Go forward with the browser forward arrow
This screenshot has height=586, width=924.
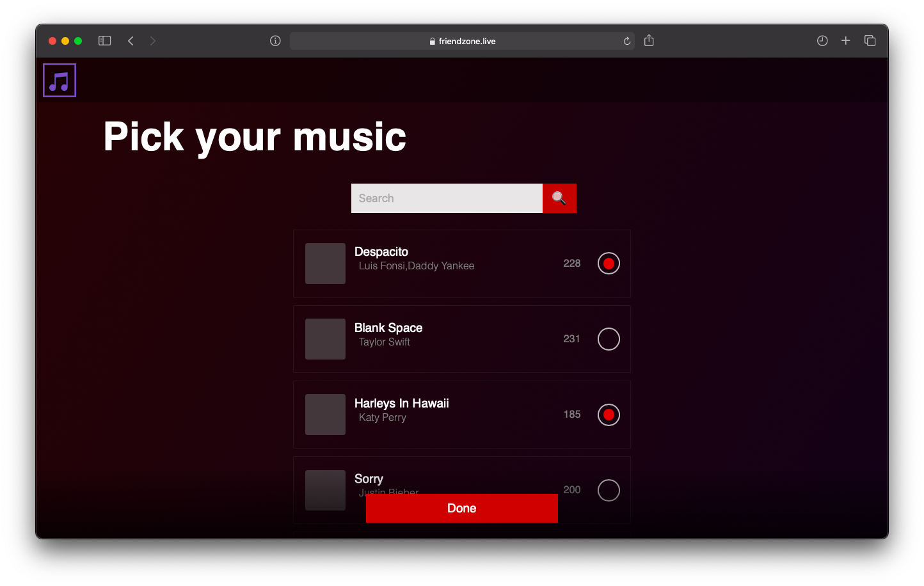[x=152, y=41]
